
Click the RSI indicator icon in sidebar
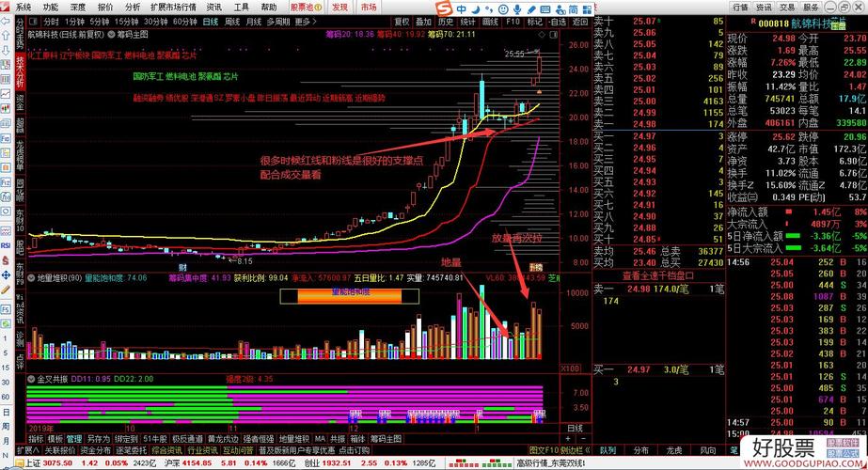pyautogui.click(x=6, y=245)
